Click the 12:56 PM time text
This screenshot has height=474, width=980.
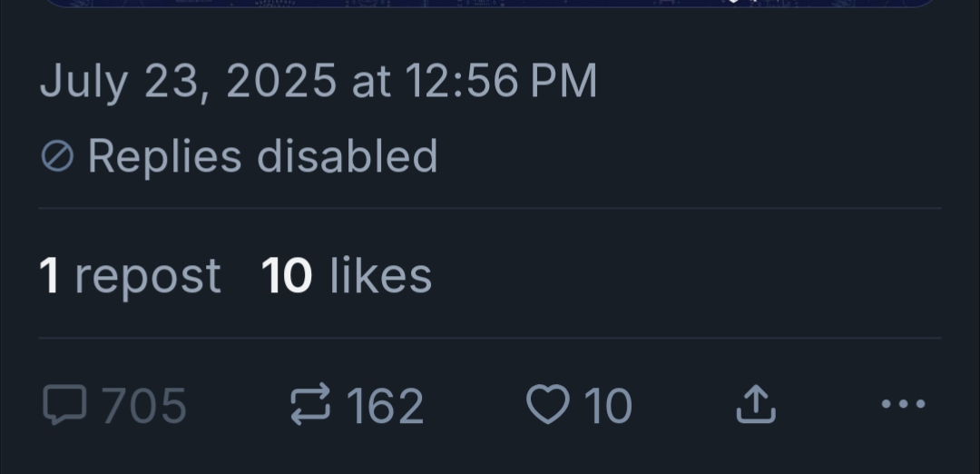pos(502,83)
